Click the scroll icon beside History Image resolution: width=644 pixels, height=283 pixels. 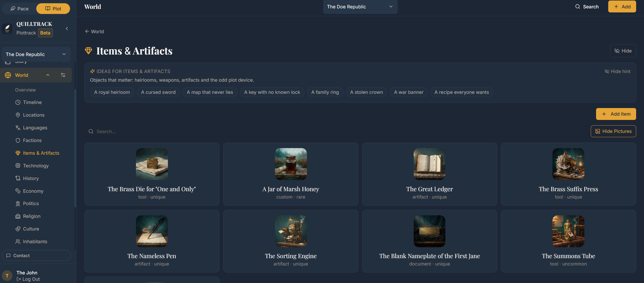(x=18, y=178)
